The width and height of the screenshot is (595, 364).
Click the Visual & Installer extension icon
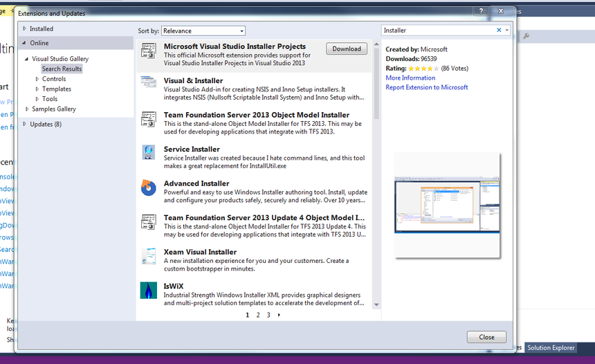coord(148,82)
